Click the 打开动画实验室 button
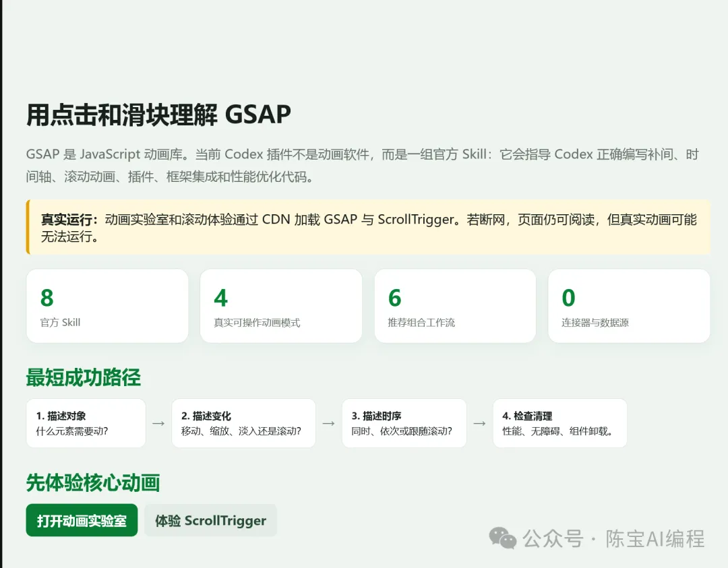Viewport: 728px width, 568px height. point(82,520)
